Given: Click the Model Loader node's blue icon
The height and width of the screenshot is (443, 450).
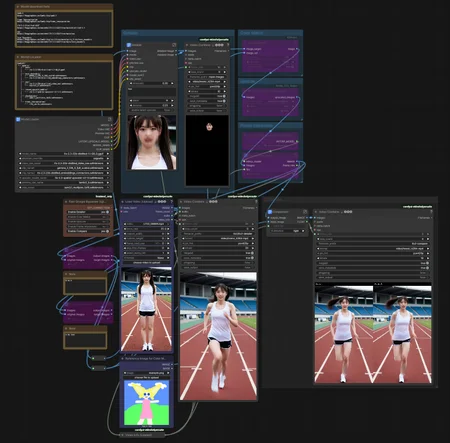Looking at the screenshot, I should coord(18,119).
